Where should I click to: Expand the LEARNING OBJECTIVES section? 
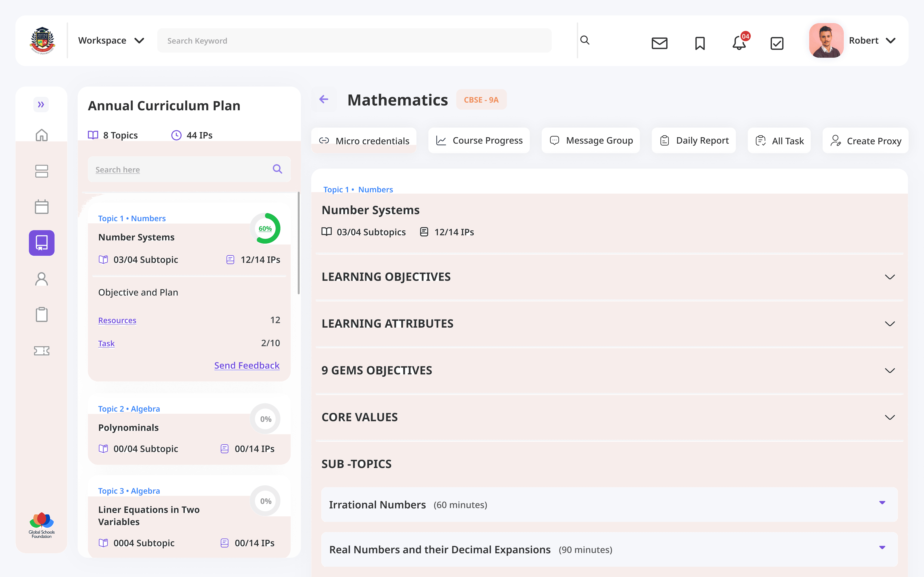(890, 277)
